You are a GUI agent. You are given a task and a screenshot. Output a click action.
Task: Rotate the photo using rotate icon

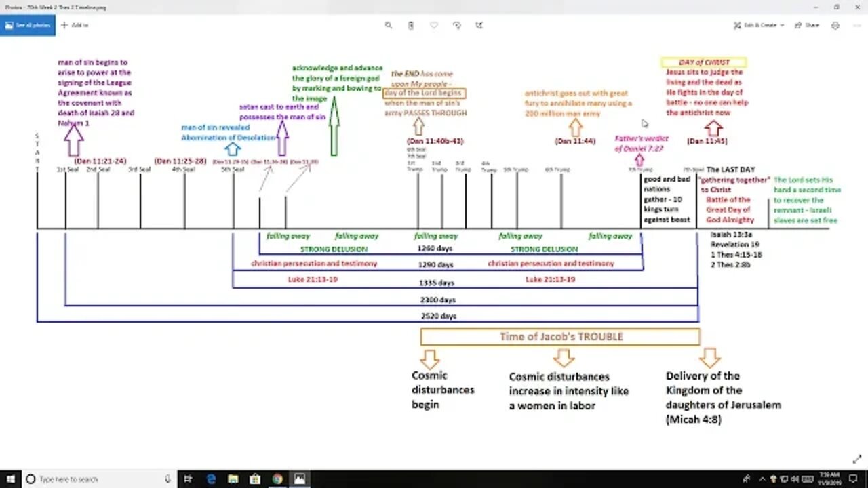coord(457,25)
